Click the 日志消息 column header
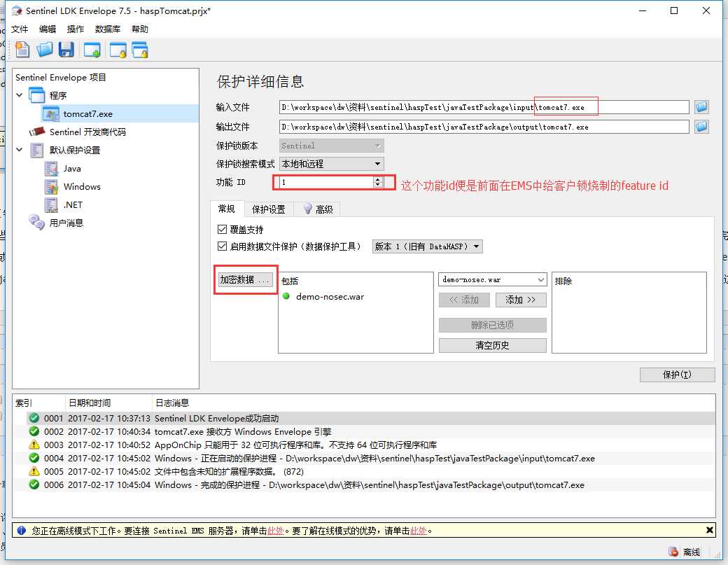The image size is (728, 565). 171,403
